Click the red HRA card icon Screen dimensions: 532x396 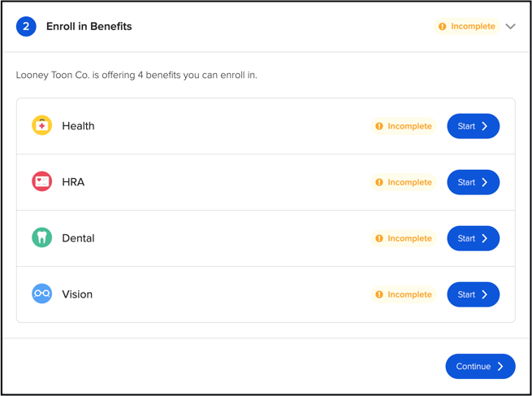coord(41,181)
